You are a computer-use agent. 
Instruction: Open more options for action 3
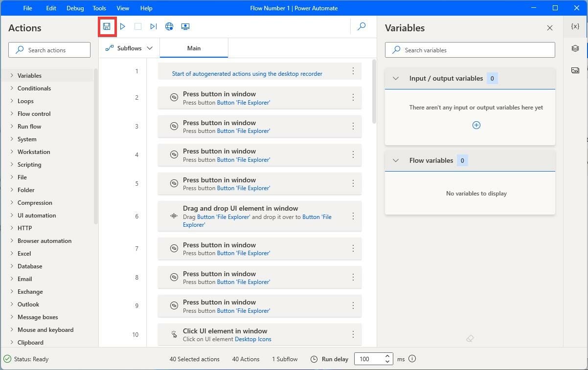click(x=353, y=126)
